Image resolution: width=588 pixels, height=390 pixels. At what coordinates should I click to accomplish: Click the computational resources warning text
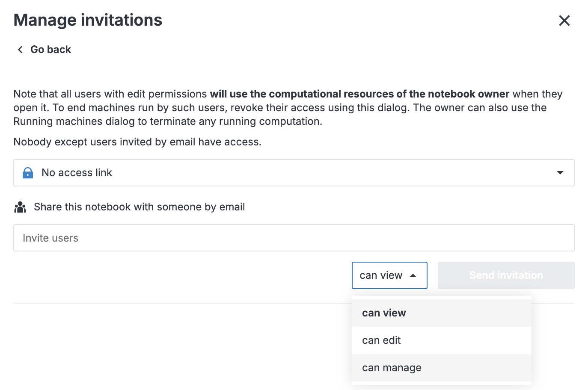[288, 107]
